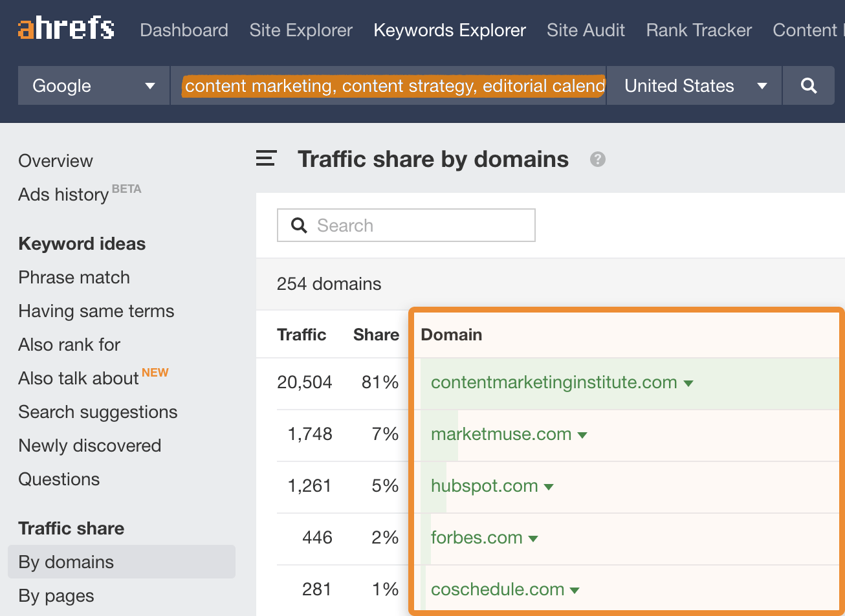This screenshot has height=616, width=845.
Task: Click the magnifier search button
Action: (x=808, y=85)
